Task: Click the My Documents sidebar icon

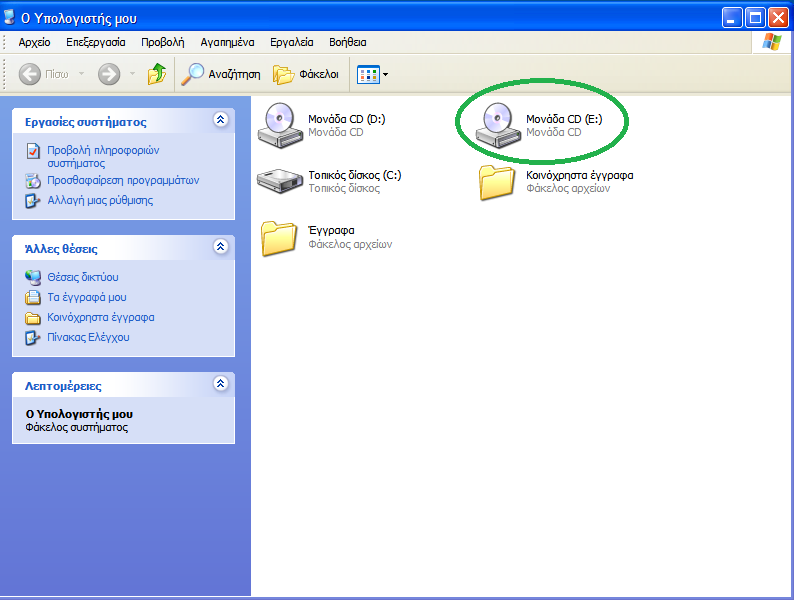Action: click(33, 297)
